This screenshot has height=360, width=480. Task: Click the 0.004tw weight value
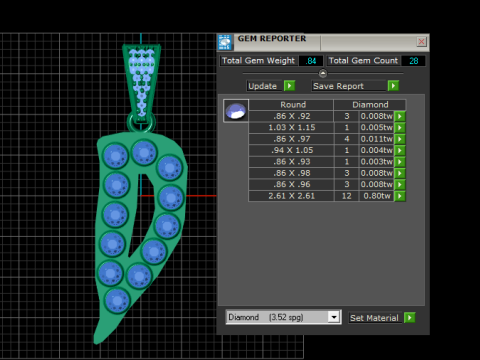point(377,150)
